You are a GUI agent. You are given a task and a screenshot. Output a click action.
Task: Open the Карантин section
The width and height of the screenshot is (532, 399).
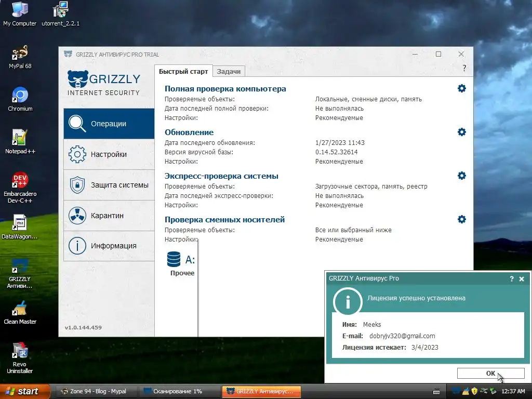coord(109,216)
